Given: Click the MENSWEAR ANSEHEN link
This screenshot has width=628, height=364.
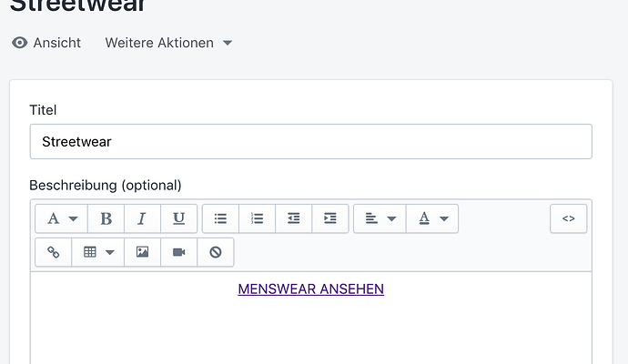Looking at the screenshot, I should tap(310, 289).
